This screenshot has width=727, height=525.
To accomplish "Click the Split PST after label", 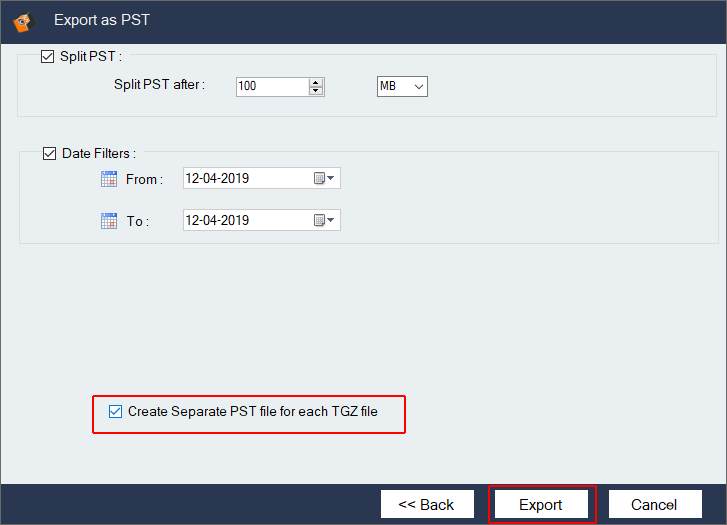I will (159, 85).
